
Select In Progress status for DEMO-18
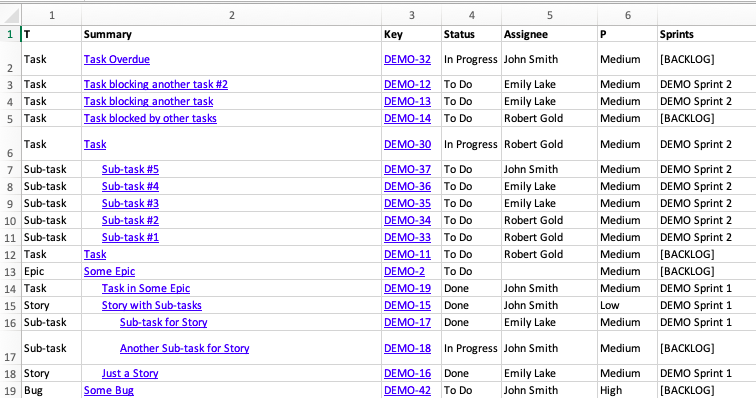(x=472, y=348)
